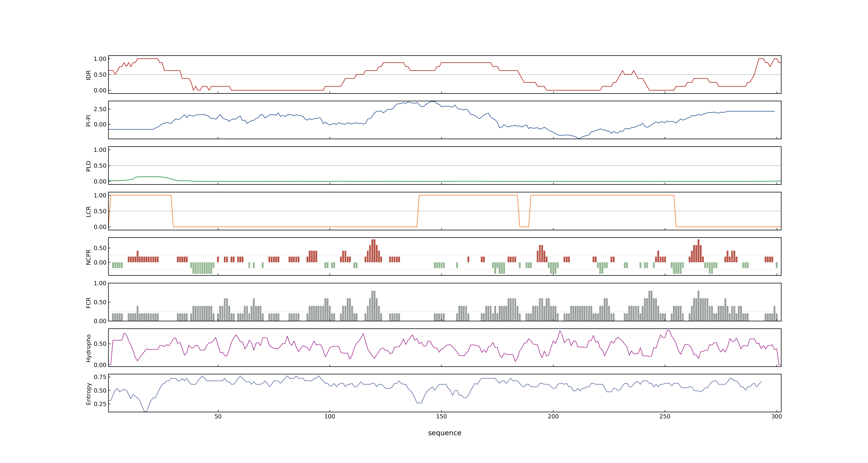This screenshot has height=463, width=868.
Task: Click x-axis tick label 50
Action: [x=218, y=416]
